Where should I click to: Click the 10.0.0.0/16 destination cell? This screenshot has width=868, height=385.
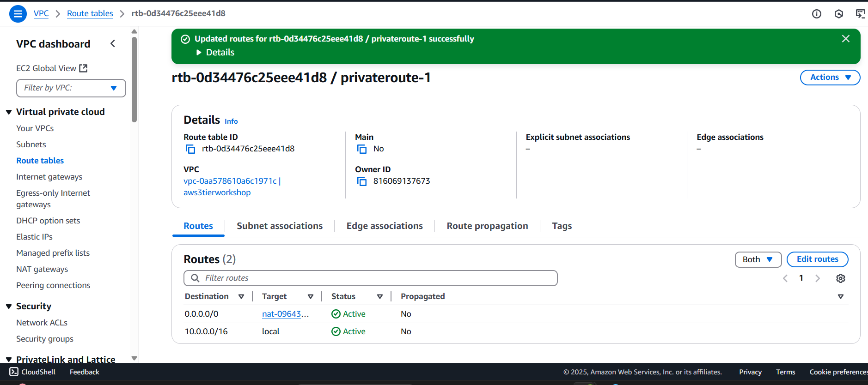pos(206,331)
